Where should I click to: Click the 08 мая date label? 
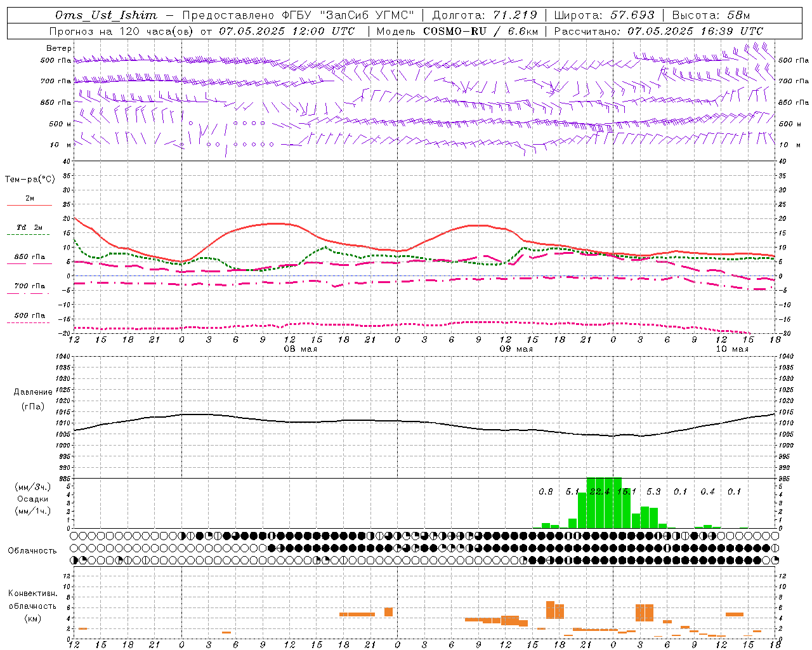click(x=301, y=349)
